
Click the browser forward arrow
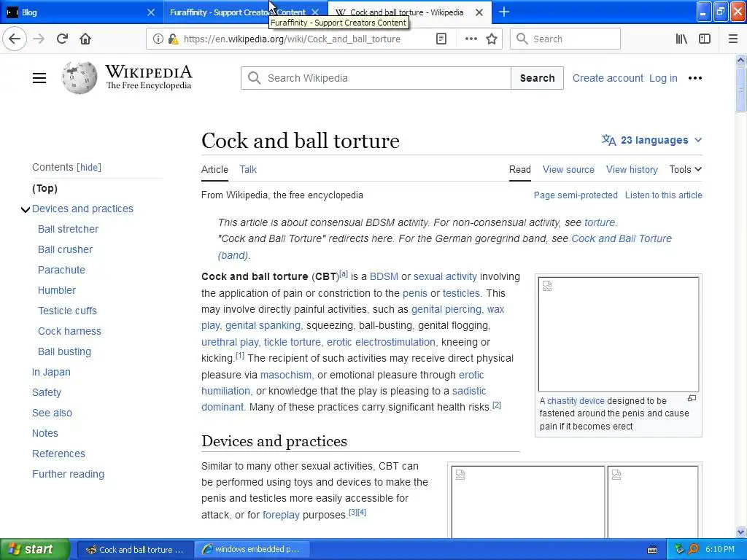[x=39, y=39]
